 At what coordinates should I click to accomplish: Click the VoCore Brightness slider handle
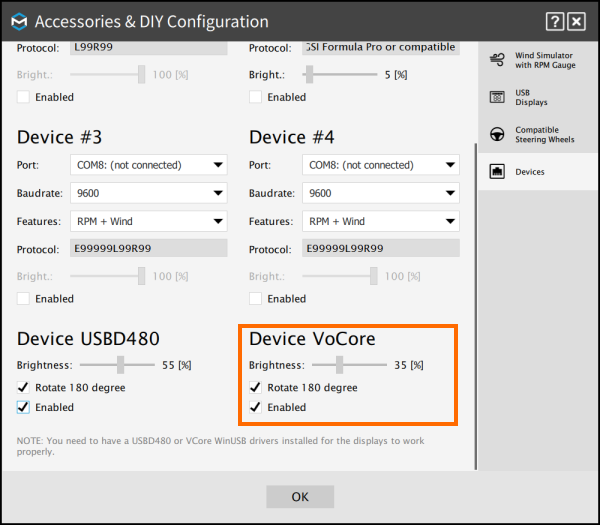coord(339,365)
